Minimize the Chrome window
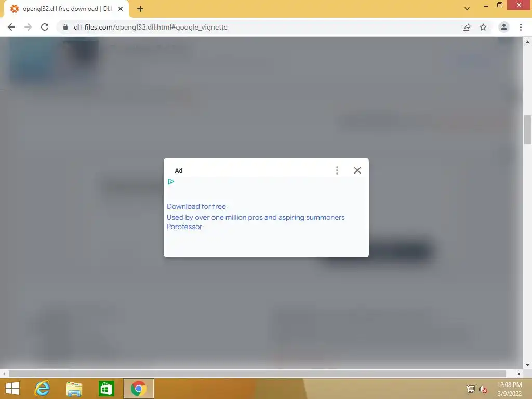Viewport: 532px width, 399px height. coord(486,5)
